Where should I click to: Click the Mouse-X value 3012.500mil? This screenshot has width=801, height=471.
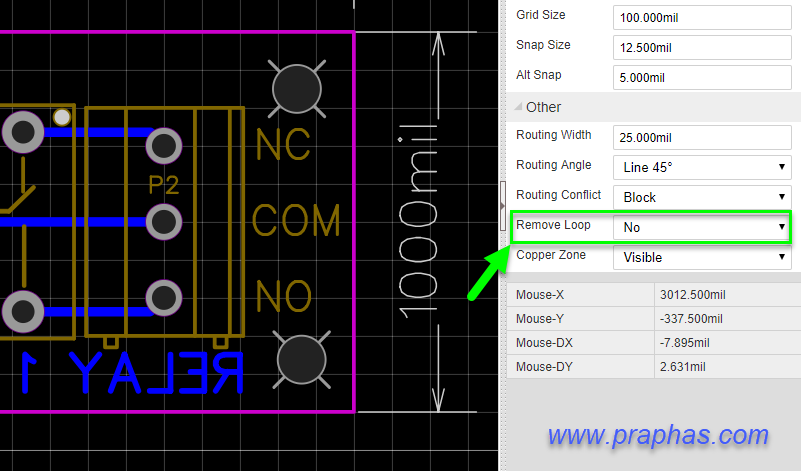(692, 295)
